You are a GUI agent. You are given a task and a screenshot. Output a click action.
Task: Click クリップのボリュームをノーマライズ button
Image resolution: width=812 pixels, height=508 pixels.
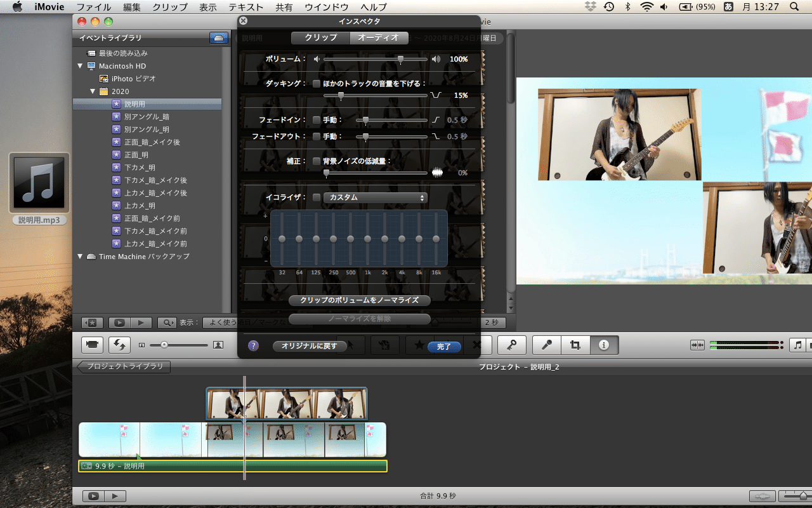pos(360,300)
